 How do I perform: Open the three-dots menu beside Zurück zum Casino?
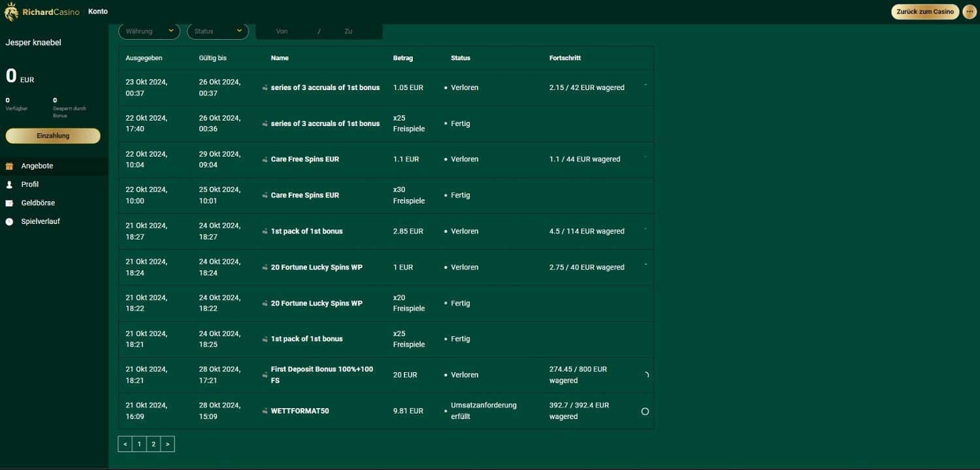tap(970, 12)
